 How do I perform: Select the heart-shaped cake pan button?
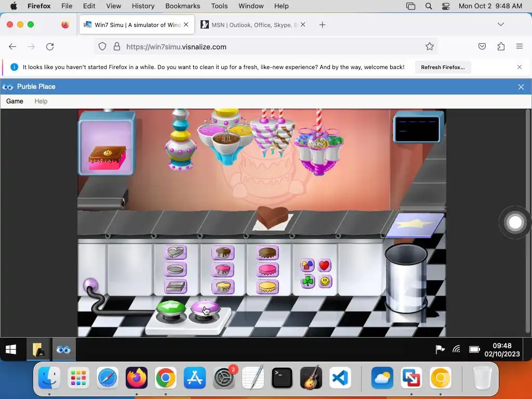pyautogui.click(x=175, y=252)
